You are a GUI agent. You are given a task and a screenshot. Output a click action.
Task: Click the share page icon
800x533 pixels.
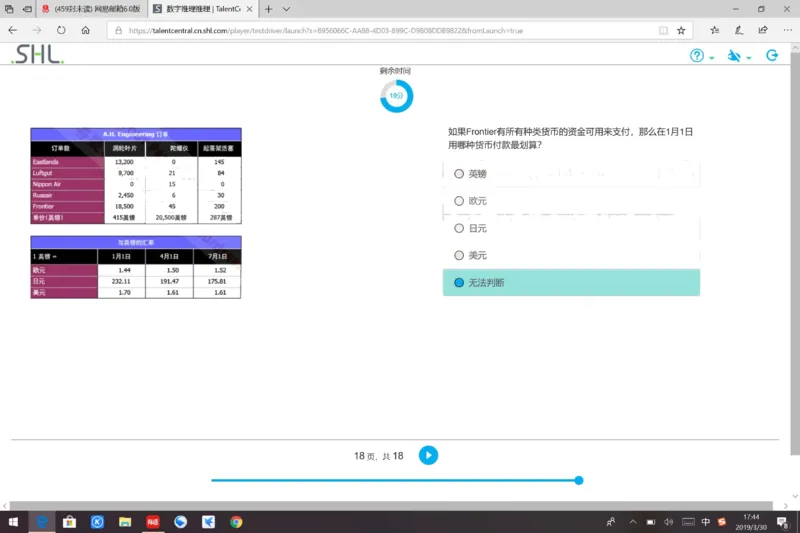763,30
